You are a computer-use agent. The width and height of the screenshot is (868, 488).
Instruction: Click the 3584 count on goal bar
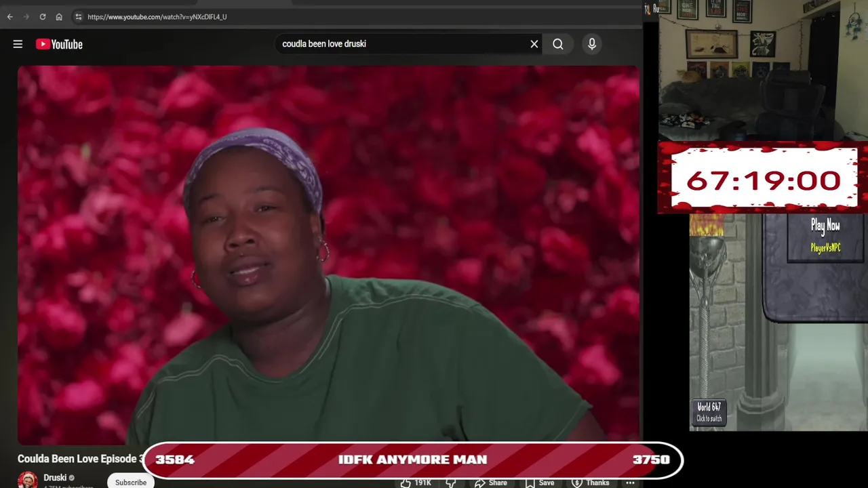pos(175,460)
